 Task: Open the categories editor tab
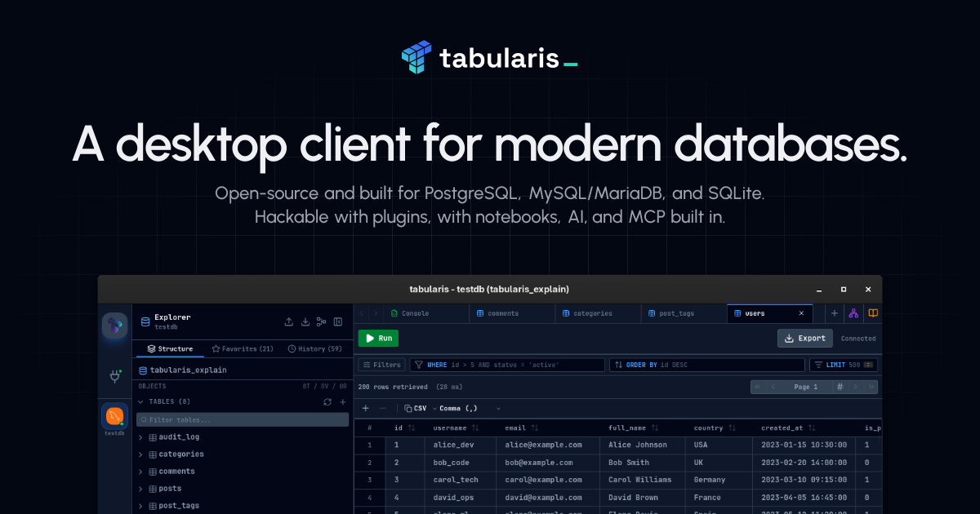(599, 313)
